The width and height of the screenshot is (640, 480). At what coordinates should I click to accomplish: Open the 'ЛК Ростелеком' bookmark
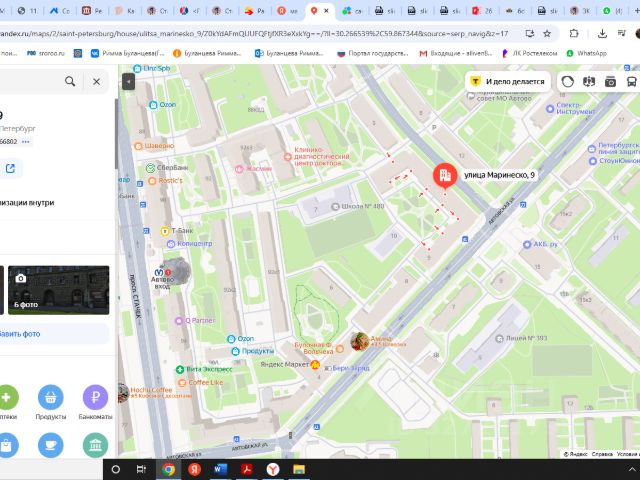[x=529, y=53]
